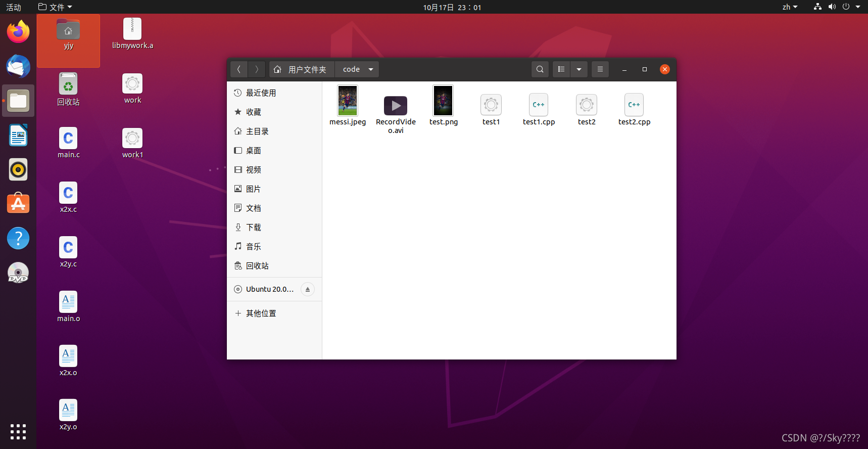The image size is (868, 449).
Task: Select 最近使用 in the sidebar
Action: click(274, 93)
